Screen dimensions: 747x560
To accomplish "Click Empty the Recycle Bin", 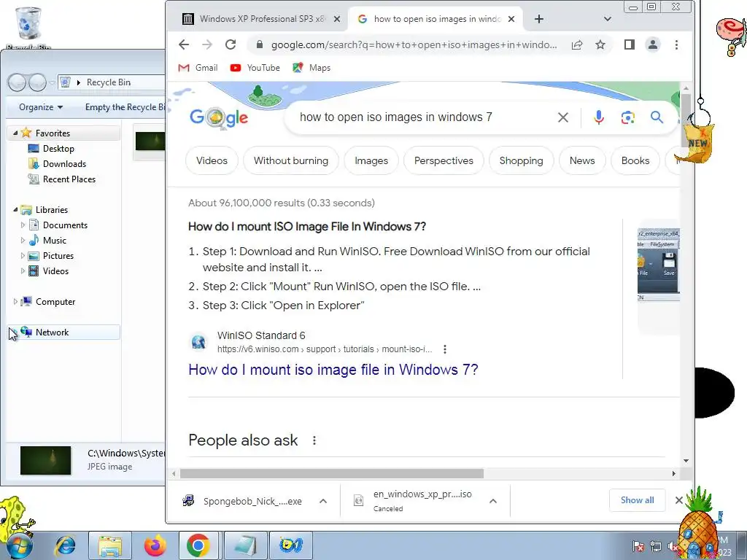I will (x=125, y=107).
